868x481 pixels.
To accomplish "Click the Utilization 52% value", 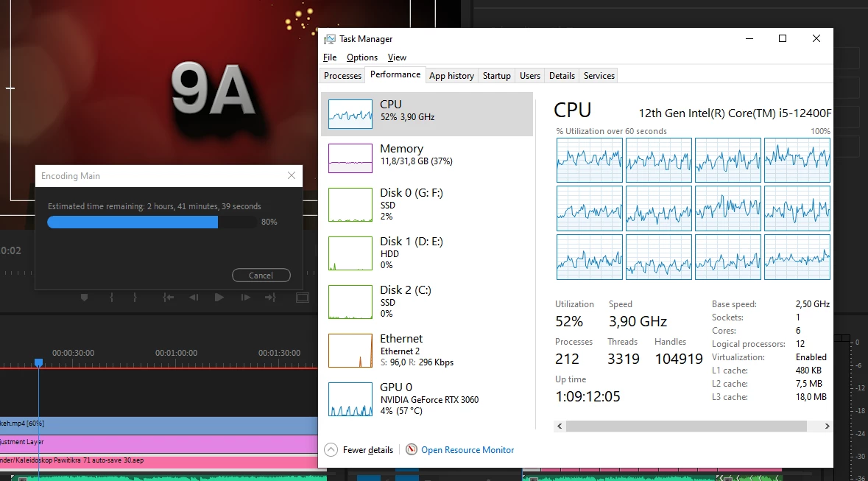I will (x=569, y=321).
